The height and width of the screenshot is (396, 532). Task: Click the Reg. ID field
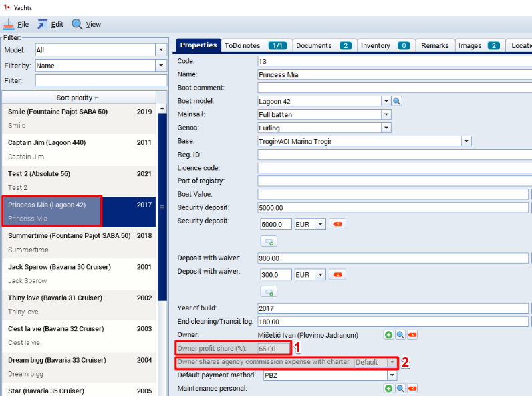point(394,155)
